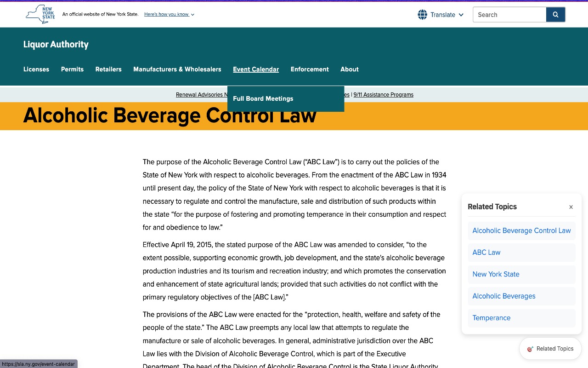The height and width of the screenshot is (368, 588).
Task: Open the Licenses menu
Action: point(36,69)
